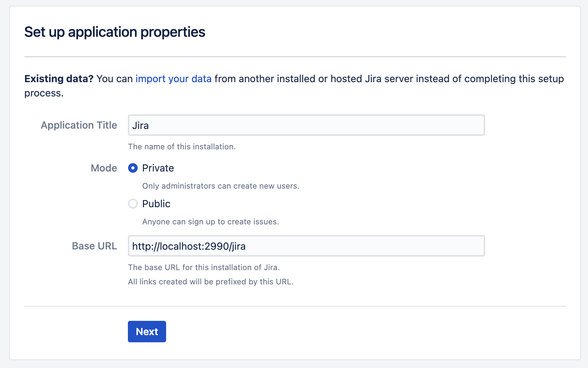Click the 'Mode' label
This screenshot has height=368, width=588.
104,168
